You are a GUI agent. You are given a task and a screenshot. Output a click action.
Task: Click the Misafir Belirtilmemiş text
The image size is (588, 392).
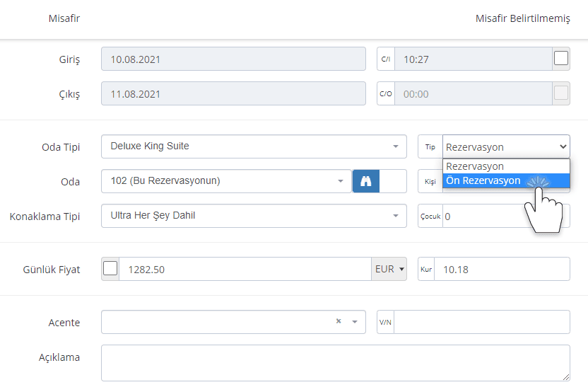pyautogui.click(x=523, y=18)
